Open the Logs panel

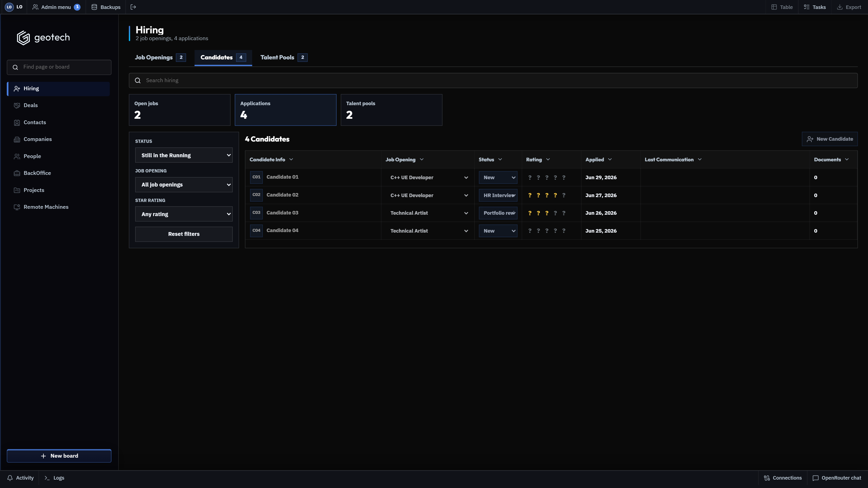[55, 478]
